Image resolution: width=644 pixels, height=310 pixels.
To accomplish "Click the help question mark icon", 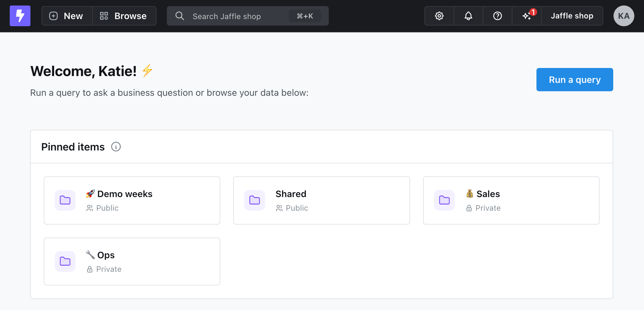I will (497, 16).
